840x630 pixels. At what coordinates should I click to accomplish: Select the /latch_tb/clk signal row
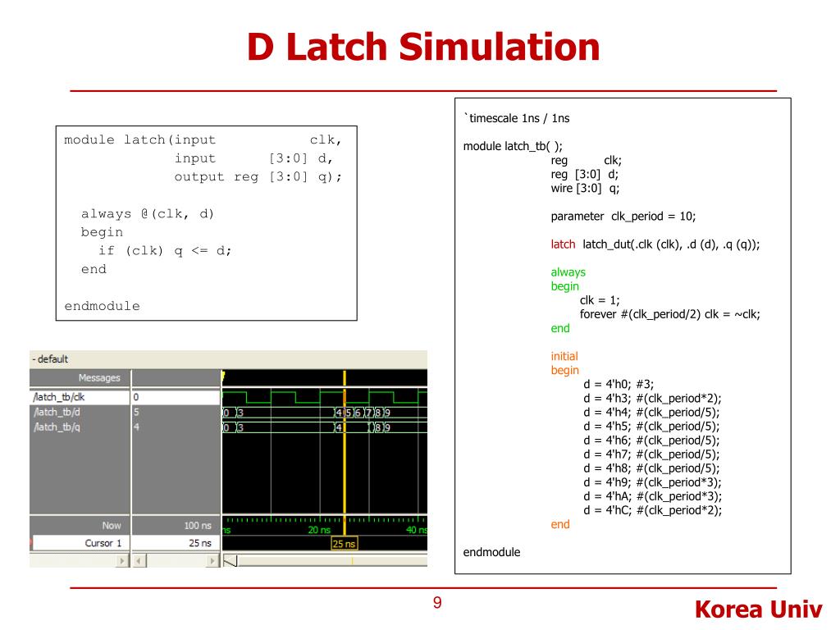pos(80,397)
